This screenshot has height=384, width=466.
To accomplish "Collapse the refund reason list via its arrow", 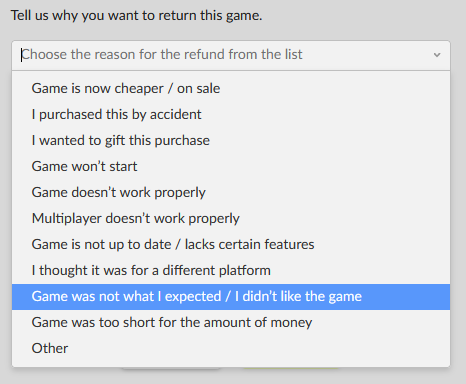I will pos(437,55).
